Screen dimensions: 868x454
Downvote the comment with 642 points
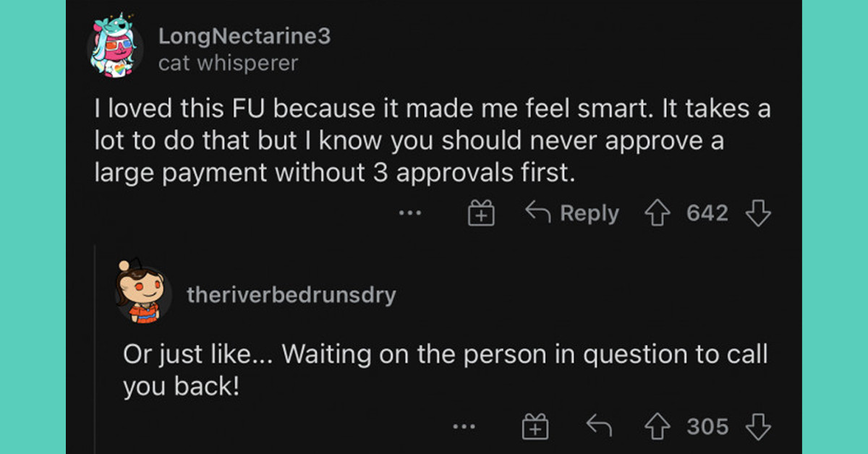(x=757, y=214)
